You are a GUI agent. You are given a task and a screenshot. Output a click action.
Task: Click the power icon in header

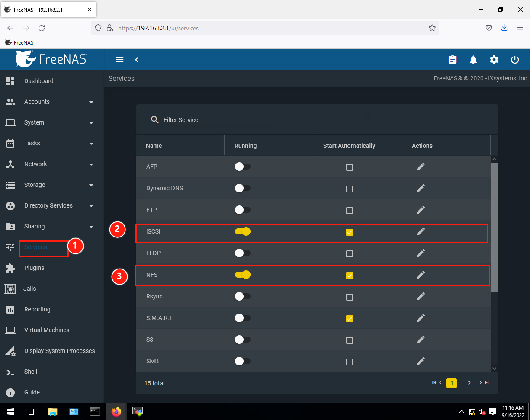[x=515, y=60]
